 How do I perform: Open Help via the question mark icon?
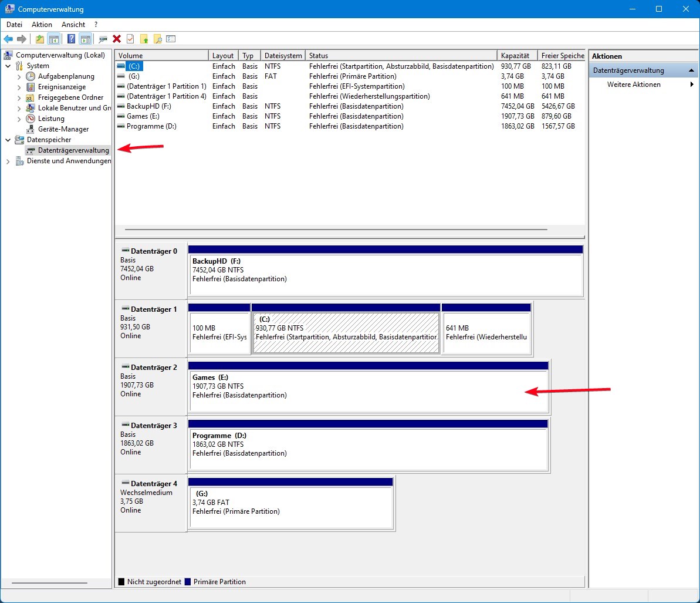(x=71, y=39)
